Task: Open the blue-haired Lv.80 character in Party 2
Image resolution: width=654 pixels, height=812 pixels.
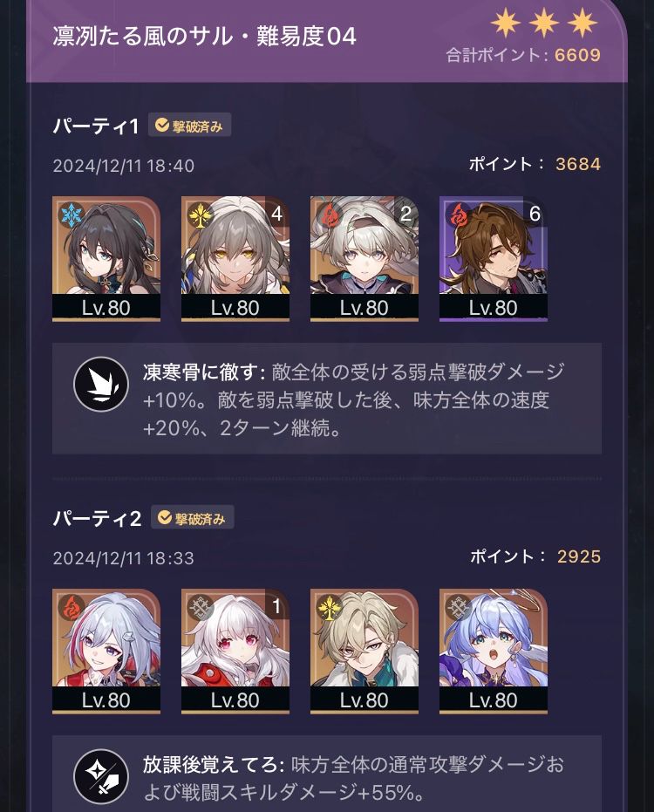Action: tap(494, 651)
